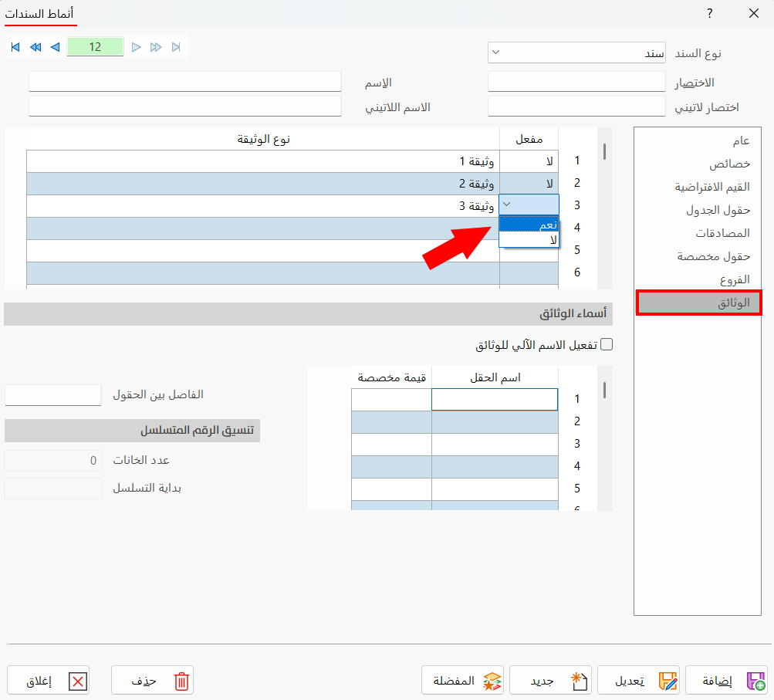
Task: Click the record number field showing 12
Action: coord(95,47)
